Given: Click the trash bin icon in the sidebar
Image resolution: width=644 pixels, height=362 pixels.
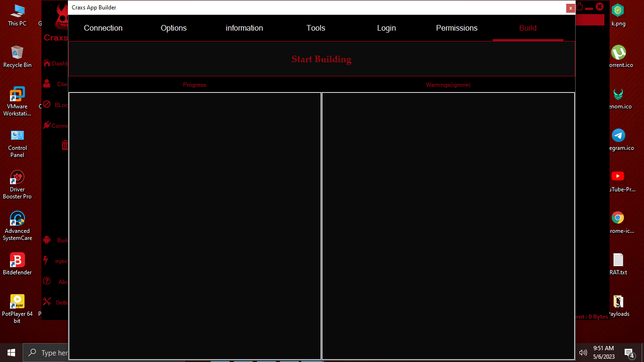Looking at the screenshot, I should pos(65,145).
